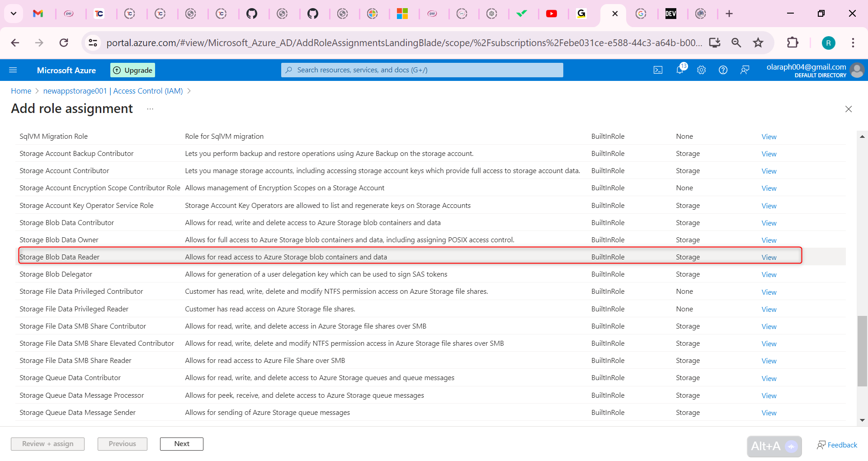The width and height of the screenshot is (868, 461).
Task: Open more options beside Add role assignment
Action: click(x=150, y=109)
